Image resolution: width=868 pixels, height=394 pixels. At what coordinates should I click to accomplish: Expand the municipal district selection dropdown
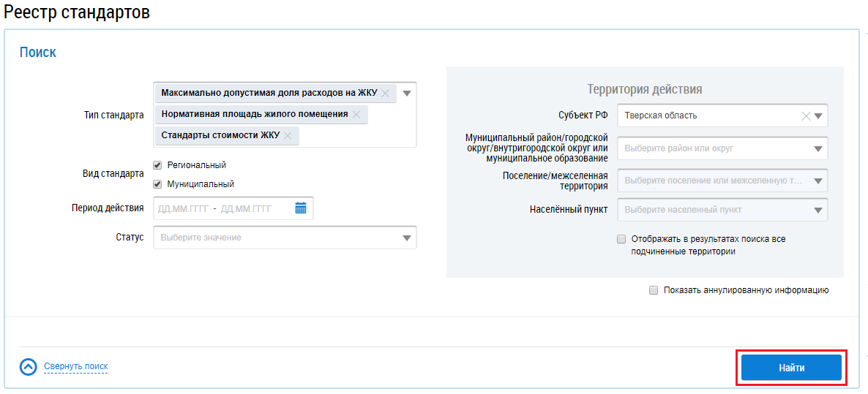coord(818,148)
